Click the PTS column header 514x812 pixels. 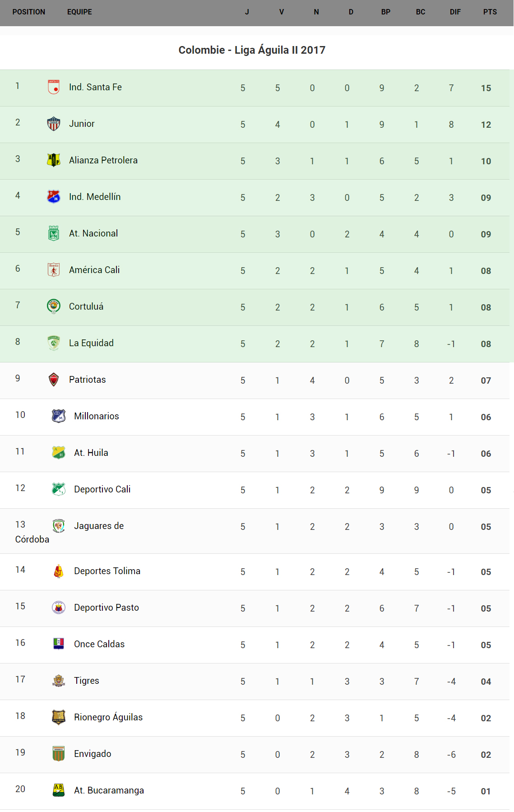(490, 12)
